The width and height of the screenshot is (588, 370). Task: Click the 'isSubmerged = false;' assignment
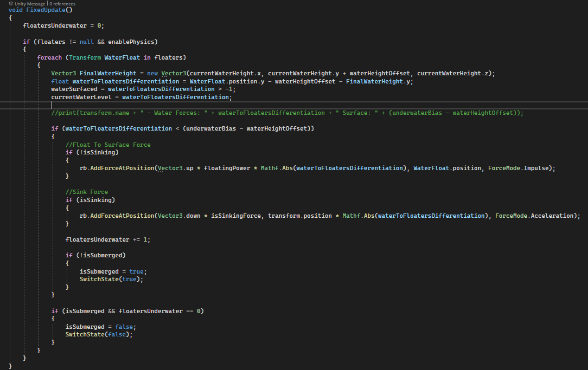(x=101, y=327)
